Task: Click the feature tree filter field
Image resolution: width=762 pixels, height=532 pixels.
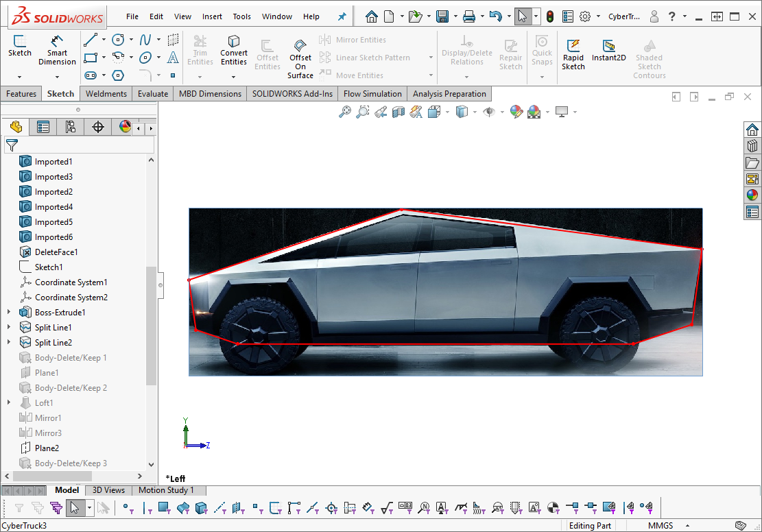Action: 86,145
